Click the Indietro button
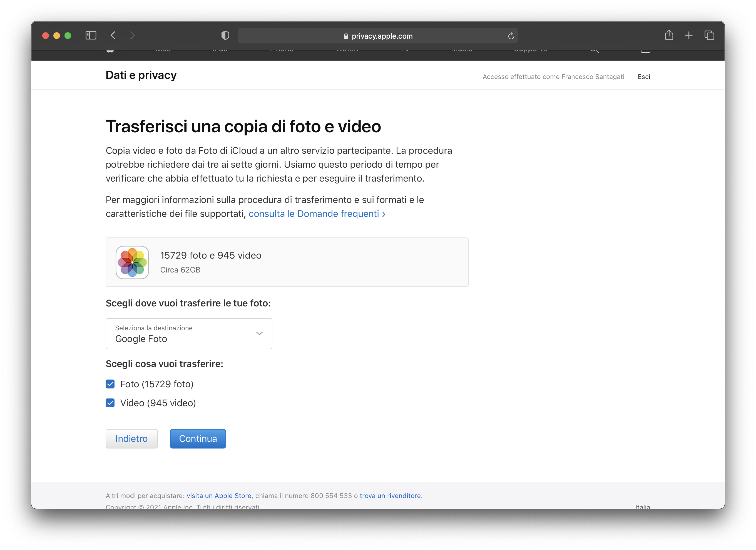 click(x=132, y=439)
